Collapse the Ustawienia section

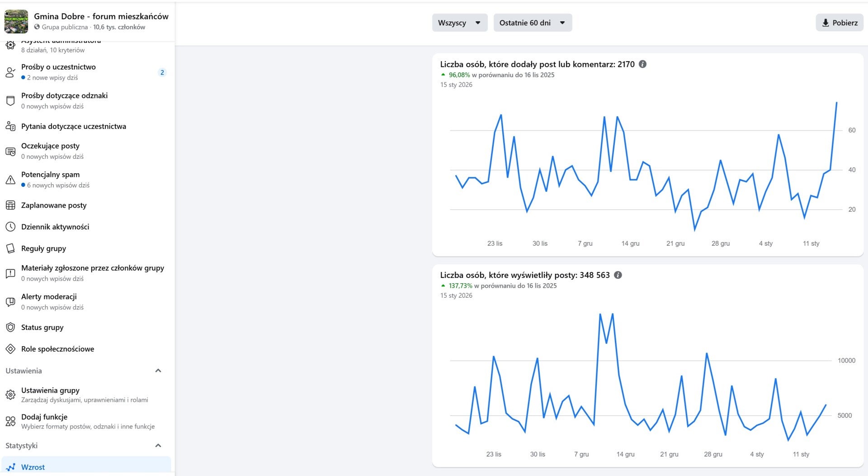(158, 371)
